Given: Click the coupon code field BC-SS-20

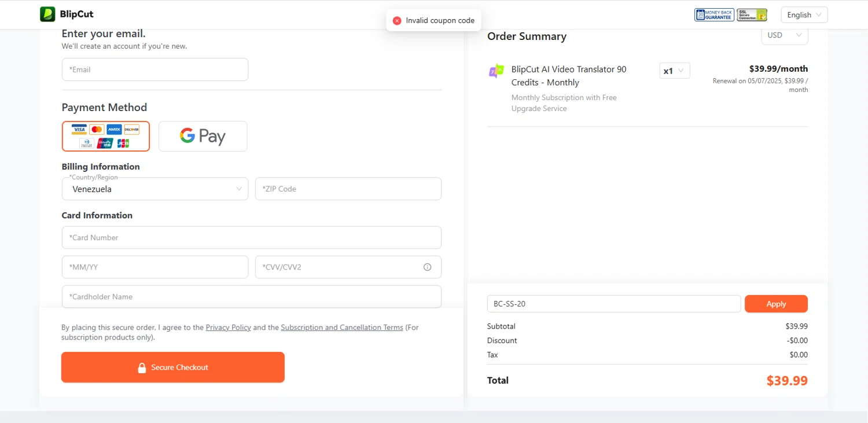Looking at the screenshot, I should [x=614, y=304].
